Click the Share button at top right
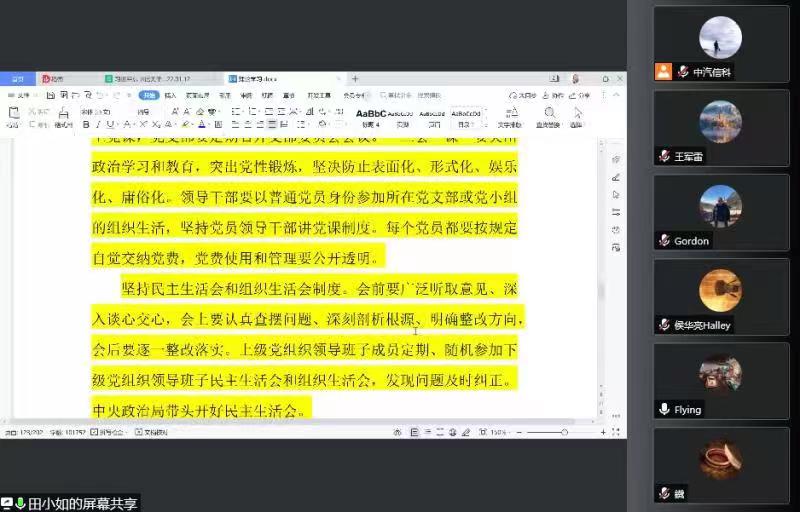 click(x=581, y=95)
